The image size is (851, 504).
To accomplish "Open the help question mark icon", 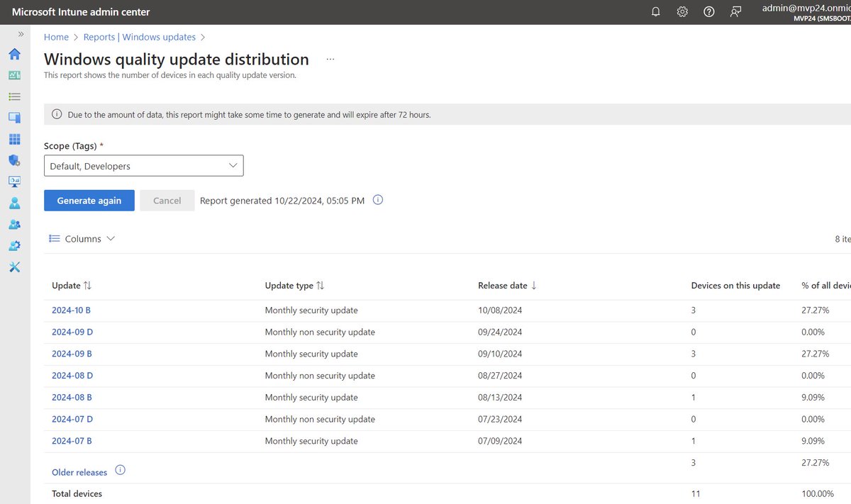I will click(x=708, y=12).
